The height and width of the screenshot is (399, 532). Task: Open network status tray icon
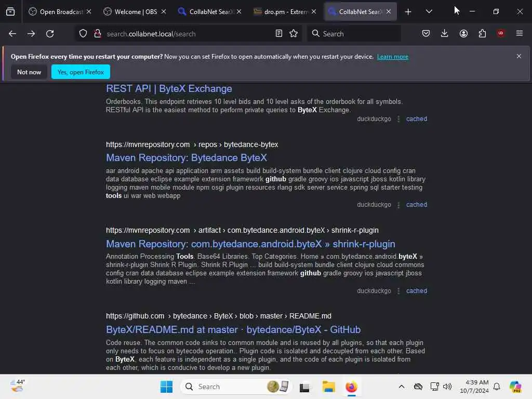pos(435,387)
